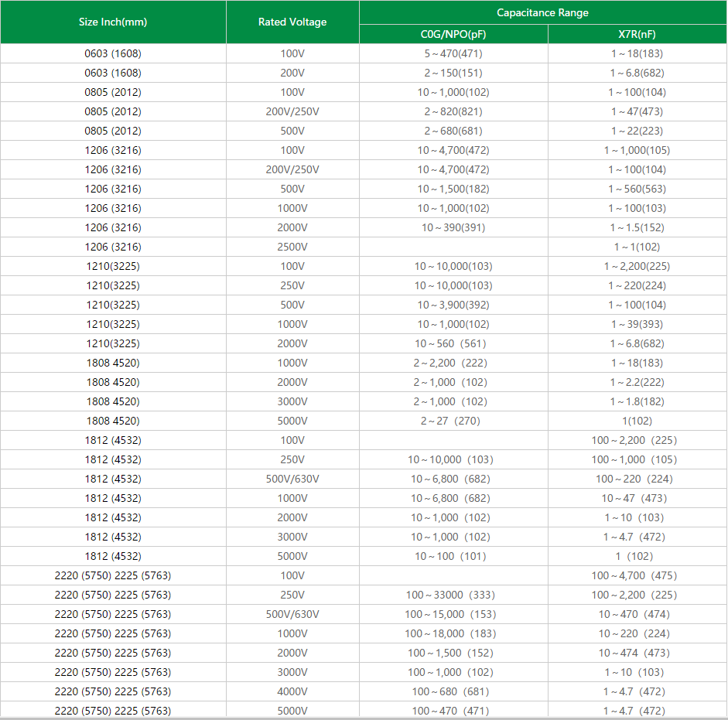Click the Size Inch(mm) column header
This screenshot has width=728, height=720.
point(113,22)
